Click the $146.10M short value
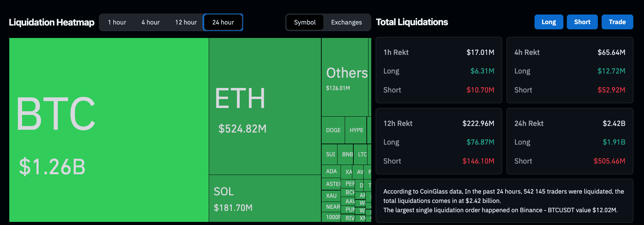644x225 pixels. (x=478, y=161)
